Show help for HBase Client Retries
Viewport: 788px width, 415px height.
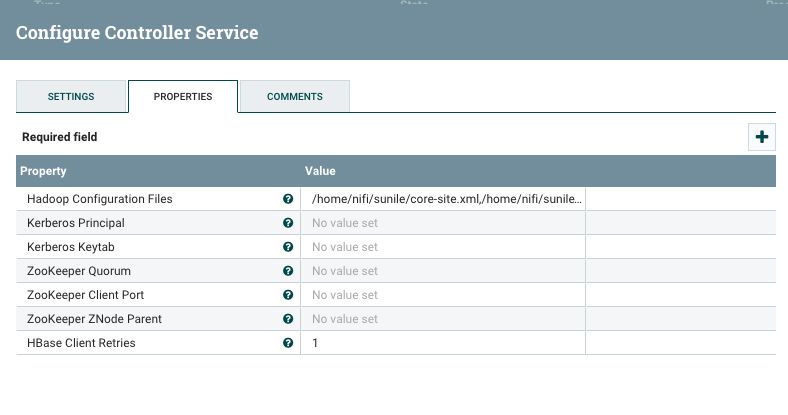pos(288,343)
